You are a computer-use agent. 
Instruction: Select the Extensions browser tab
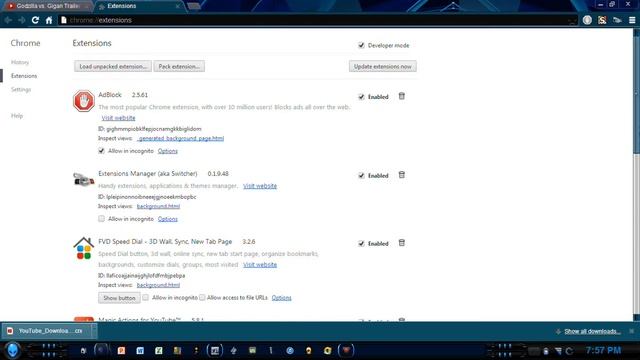(x=139, y=6)
